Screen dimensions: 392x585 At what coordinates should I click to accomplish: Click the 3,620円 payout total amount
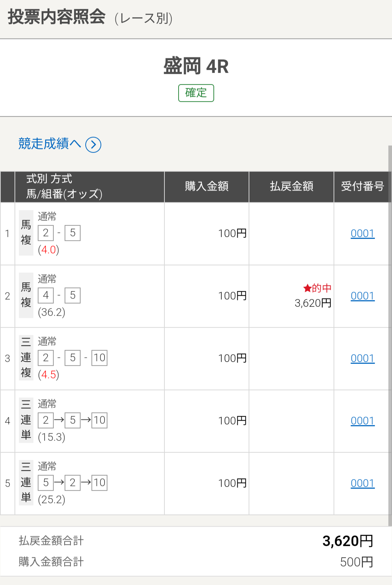[x=347, y=541]
